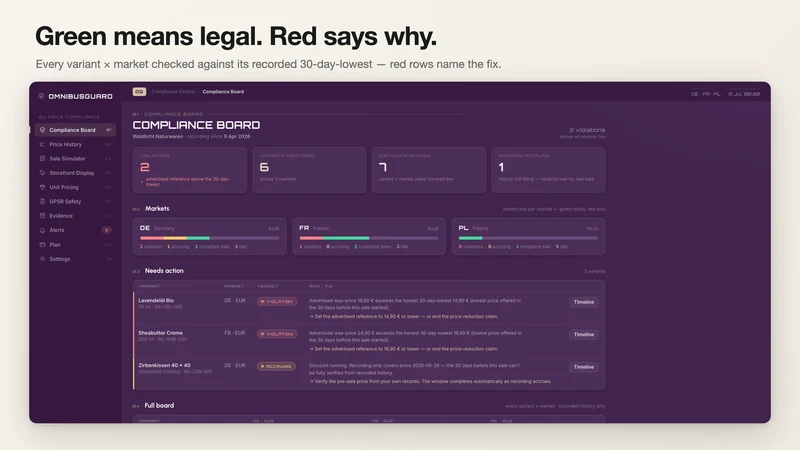Click the DE · FR · PL markets indicator
Image resolution: width=800 pixels, height=450 pixels.
pos(706,94)
